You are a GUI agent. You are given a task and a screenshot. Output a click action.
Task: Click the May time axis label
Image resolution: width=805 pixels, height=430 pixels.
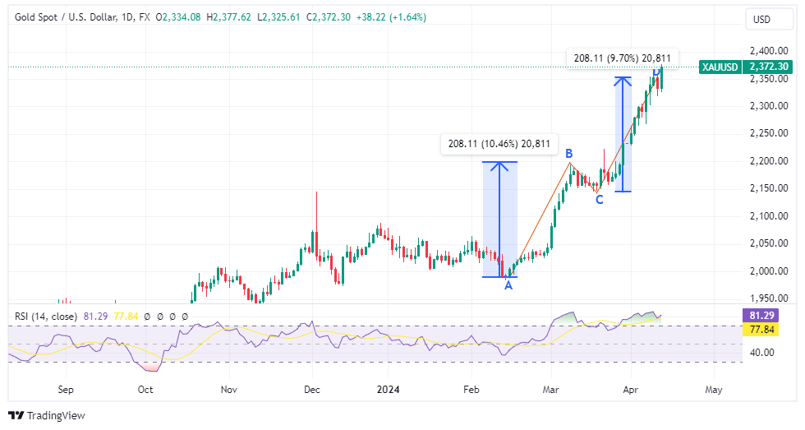714,389
